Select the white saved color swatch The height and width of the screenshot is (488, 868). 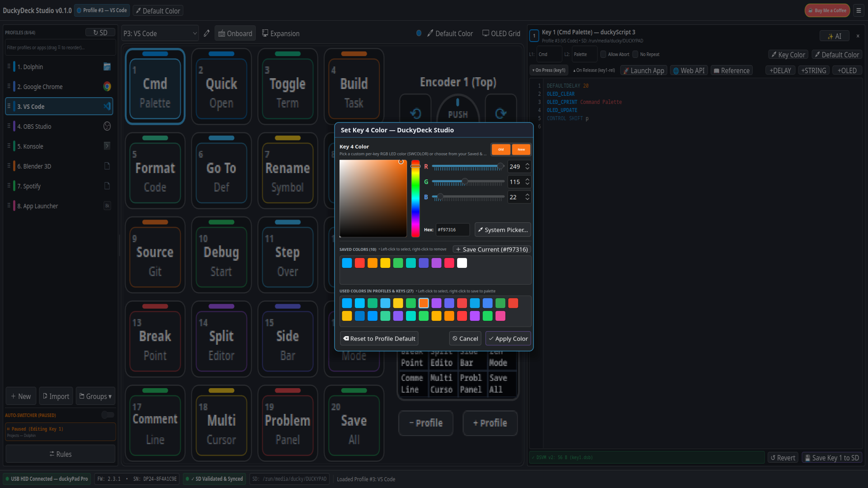click(x=462, y=263)
